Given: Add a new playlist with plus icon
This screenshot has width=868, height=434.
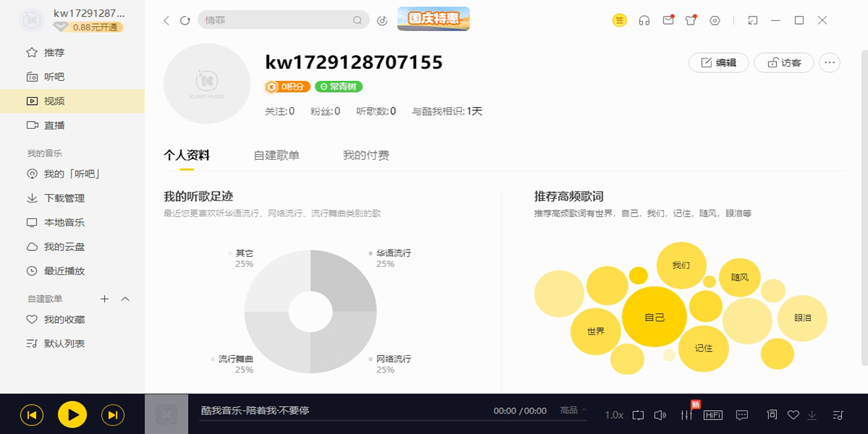Looking at the screenshot, I should coord(104,299).
